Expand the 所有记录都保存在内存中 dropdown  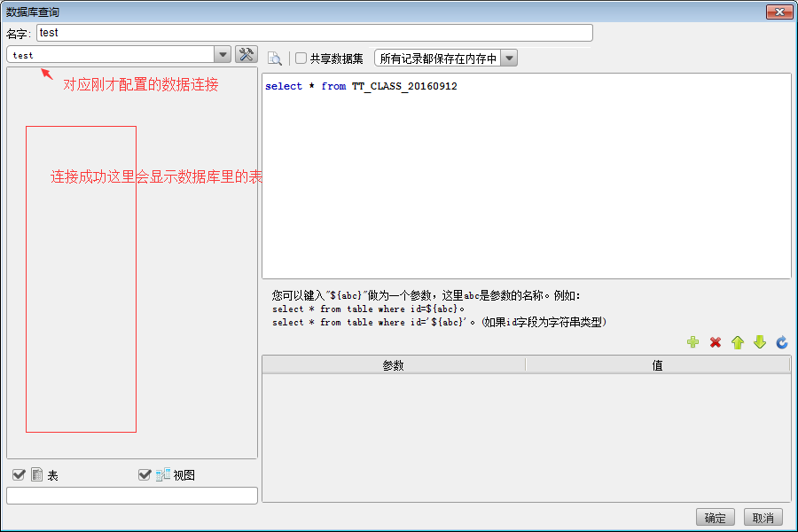tap(509, 59)
